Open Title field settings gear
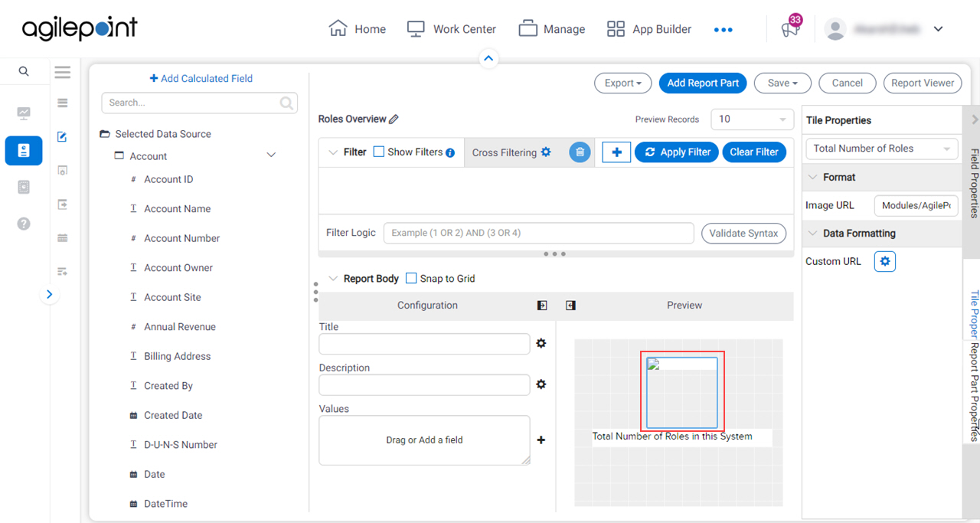Viewport: 980px width, 523px height. (x=541, y=343)
